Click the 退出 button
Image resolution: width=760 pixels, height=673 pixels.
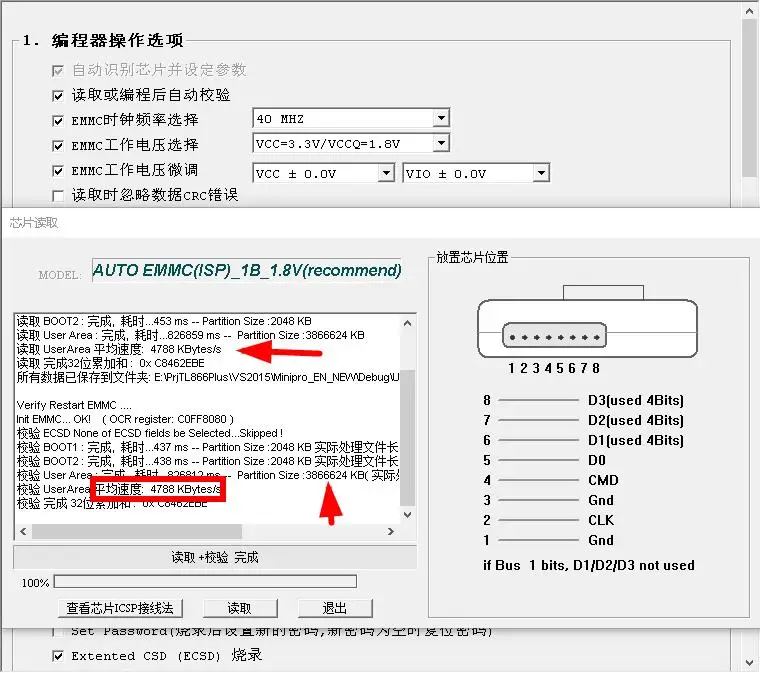[x=335, y=608]
